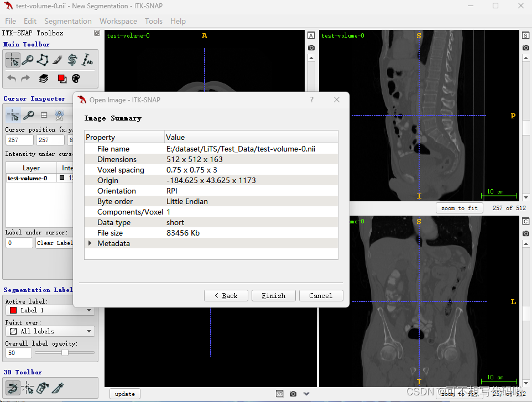Click the Finish button
532x402 pixels.
[273, 295]
